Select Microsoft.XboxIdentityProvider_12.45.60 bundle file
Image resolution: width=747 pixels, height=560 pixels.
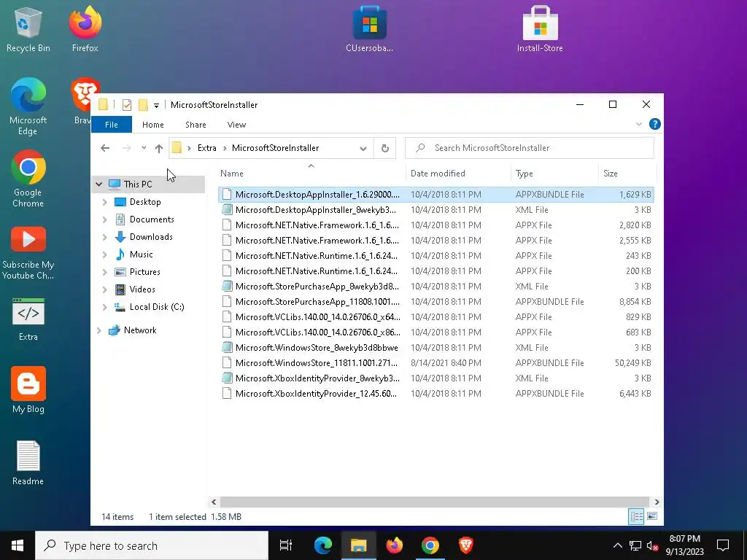coord(436,394)
